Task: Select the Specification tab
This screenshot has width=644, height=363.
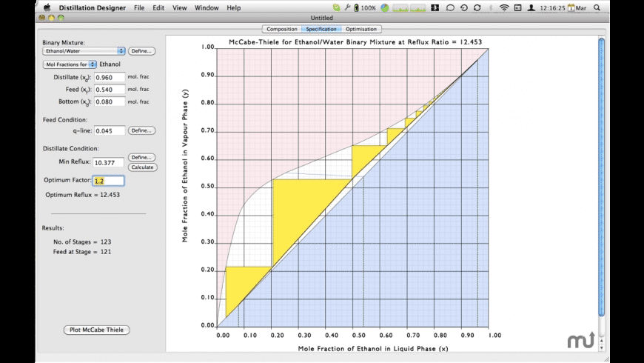Action: click(321, 29)
